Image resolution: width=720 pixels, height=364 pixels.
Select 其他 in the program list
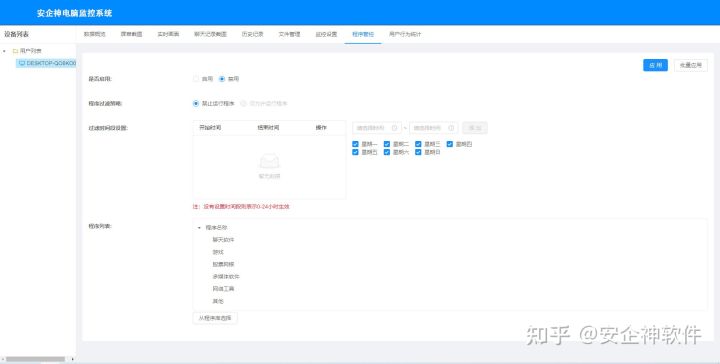pyautogui.click(x=218, y=302)
